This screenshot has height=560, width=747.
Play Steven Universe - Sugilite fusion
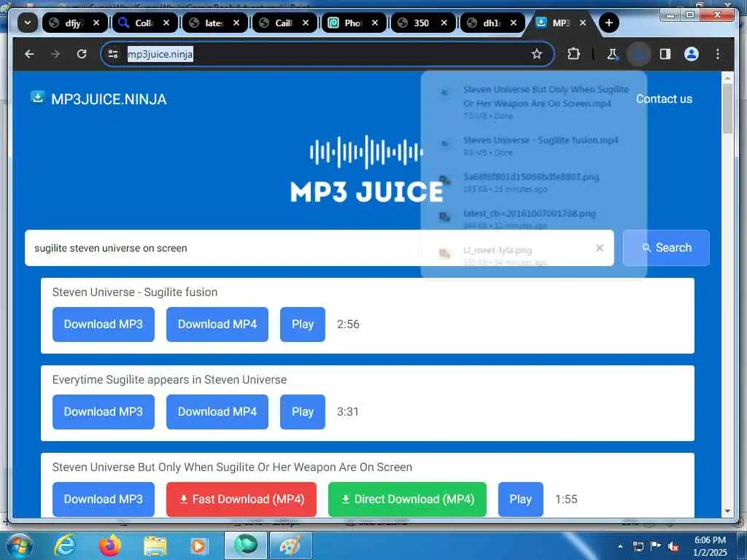coord(303,324)
